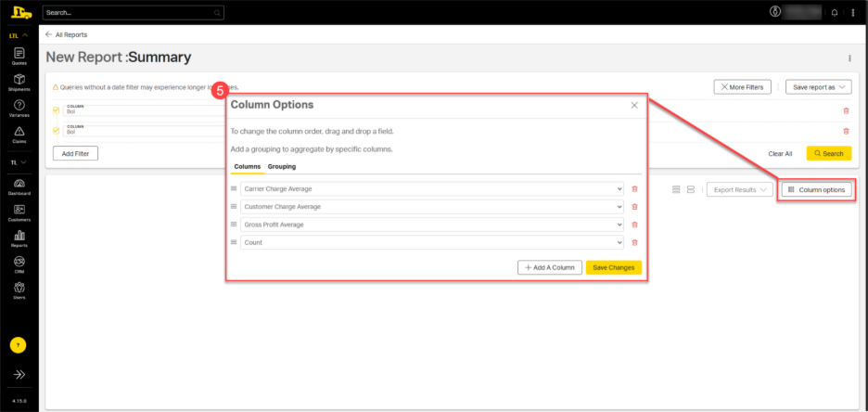868x412 pixels.
Task: Open the Dashboard page
Action: click(x=19, y=186)
